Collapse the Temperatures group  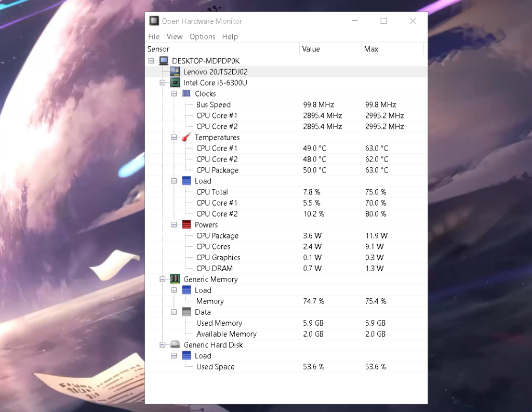(174, 138)
